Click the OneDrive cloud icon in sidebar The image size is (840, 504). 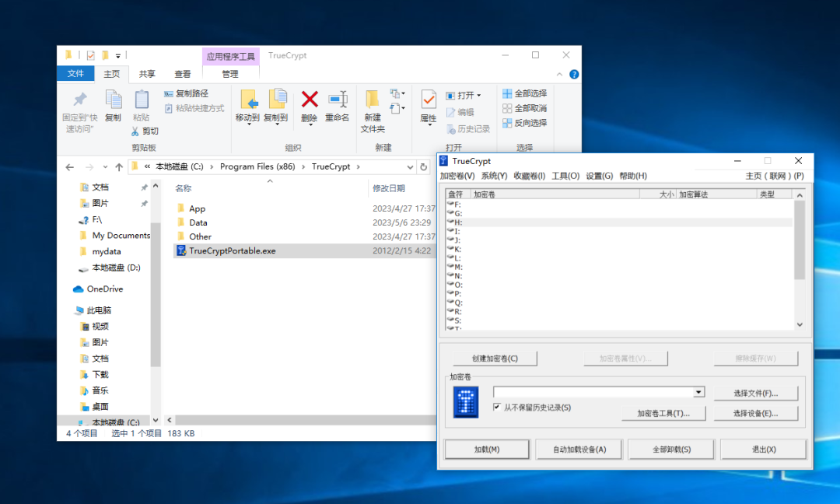(79, 289)
